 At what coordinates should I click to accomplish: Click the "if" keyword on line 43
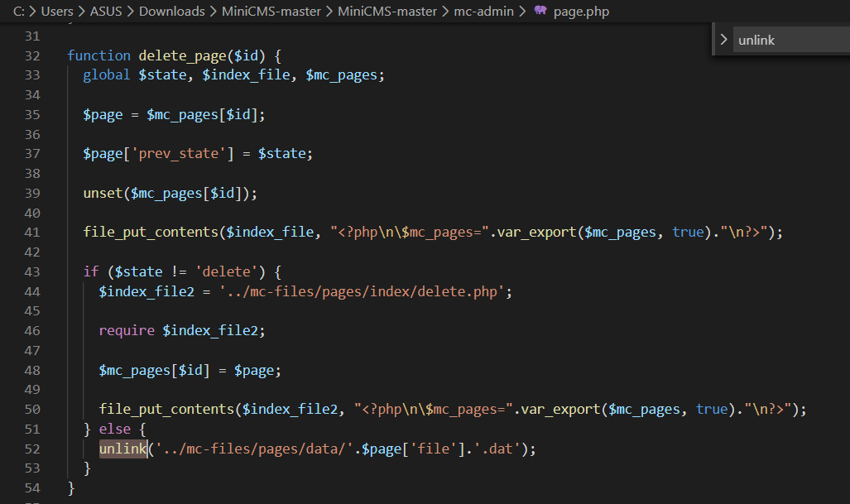click(x=90, y=271)
